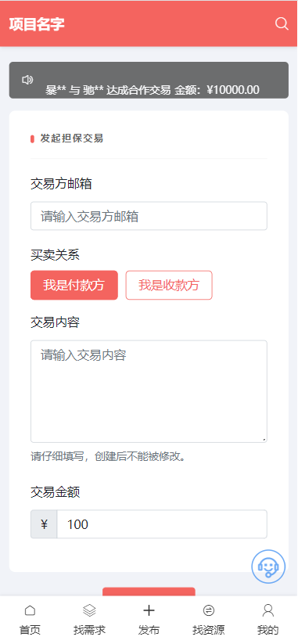298x644 pixels.
Task: Click the red submit button at bottom
Action: tap(149, 592)
